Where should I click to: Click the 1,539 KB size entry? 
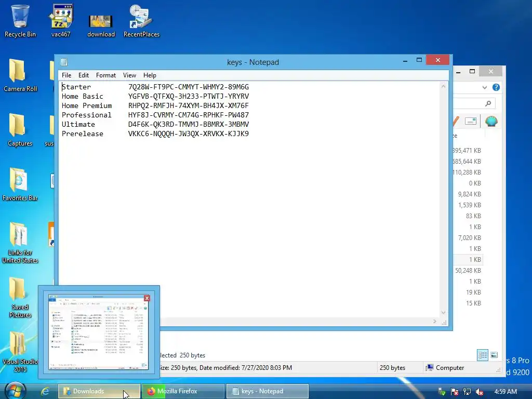[x=470, y=205]
